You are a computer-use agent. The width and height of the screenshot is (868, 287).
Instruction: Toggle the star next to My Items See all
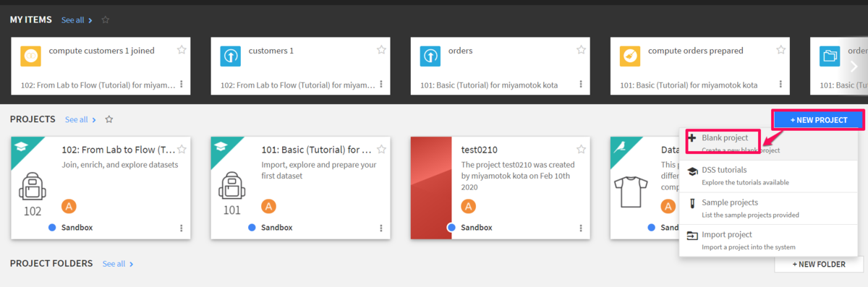[x=106, y=20]
